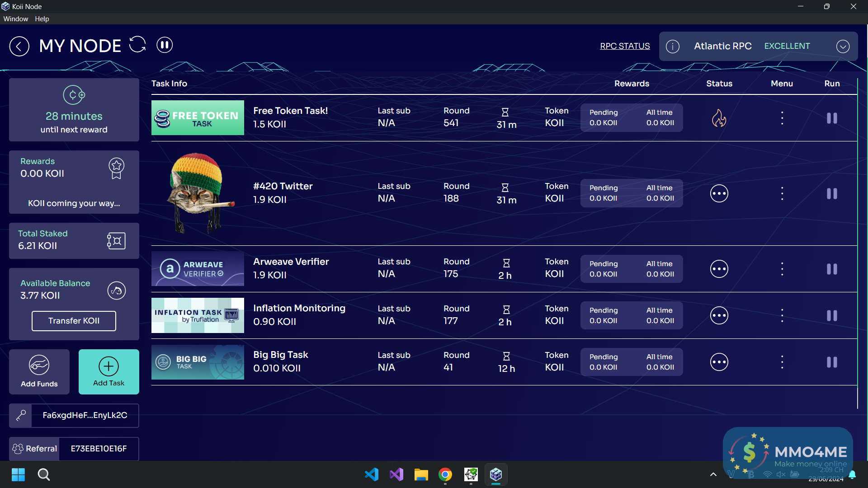Click the Add Task button
Image resolution: width=868 pixels, height=488 pixels.
[109, 372]
